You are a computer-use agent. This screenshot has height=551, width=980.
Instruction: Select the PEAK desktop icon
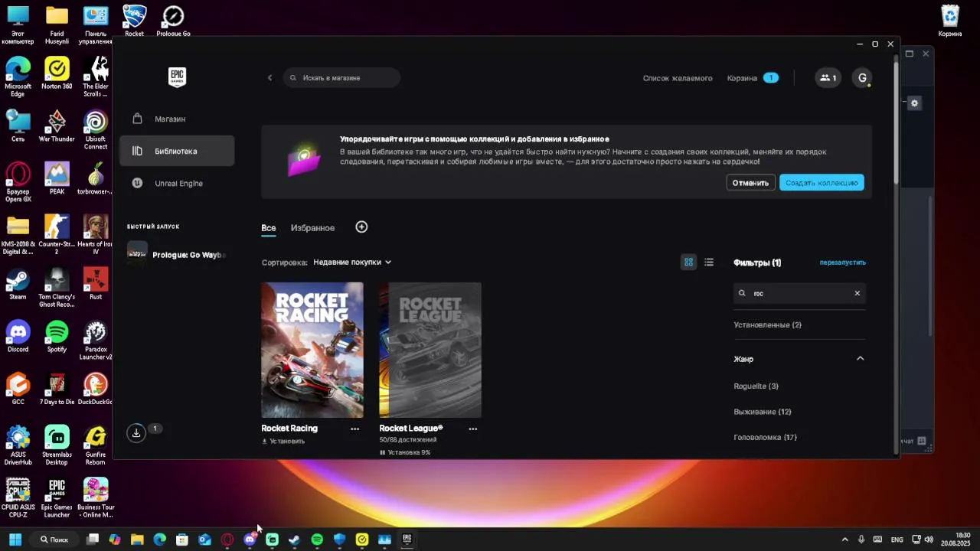(57, 179)
